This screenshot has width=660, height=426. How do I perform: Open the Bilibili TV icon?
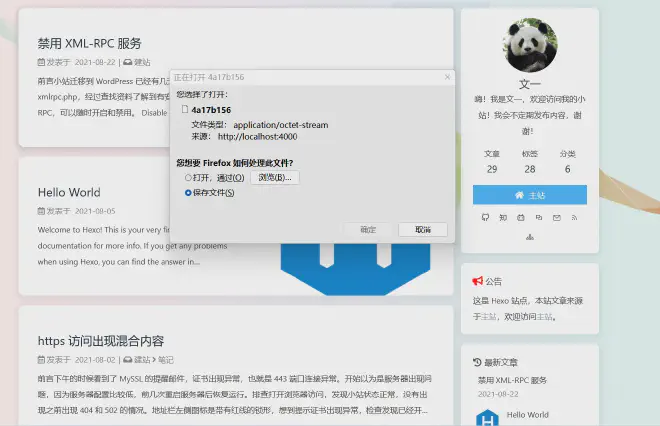(x=521, y=218)
